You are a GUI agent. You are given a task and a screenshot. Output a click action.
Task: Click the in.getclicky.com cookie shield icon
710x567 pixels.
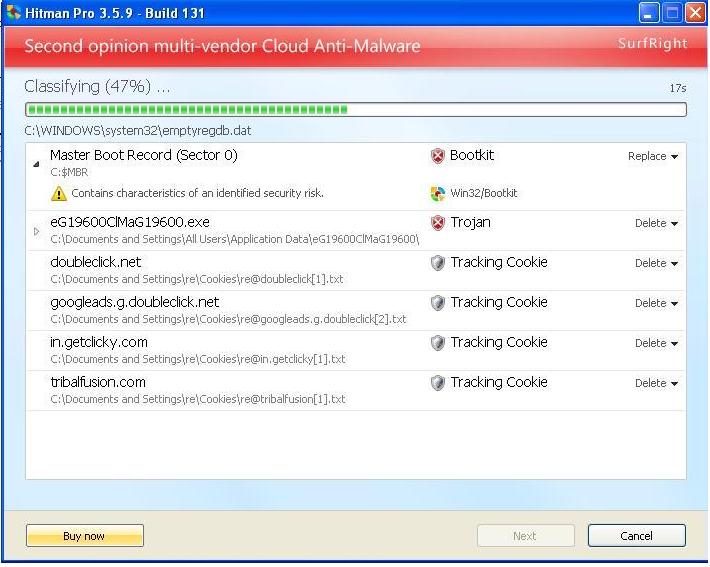(x=437, y=343)
